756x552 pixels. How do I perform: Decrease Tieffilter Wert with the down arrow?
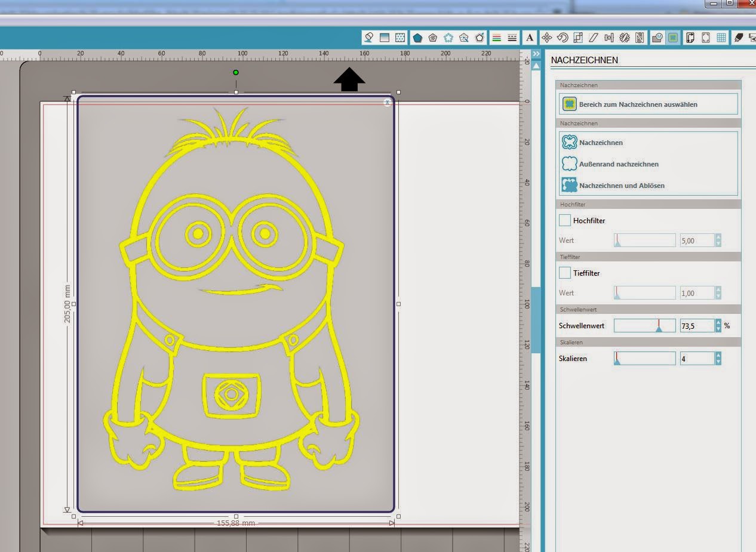click(718, 296)
